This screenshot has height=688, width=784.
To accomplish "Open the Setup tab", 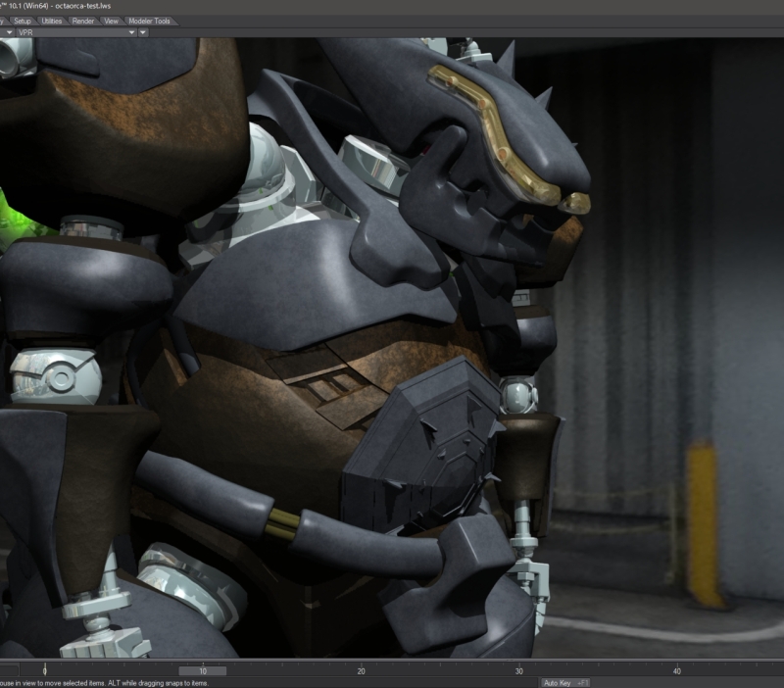I will pyautogui.click(x=23, y=21).
